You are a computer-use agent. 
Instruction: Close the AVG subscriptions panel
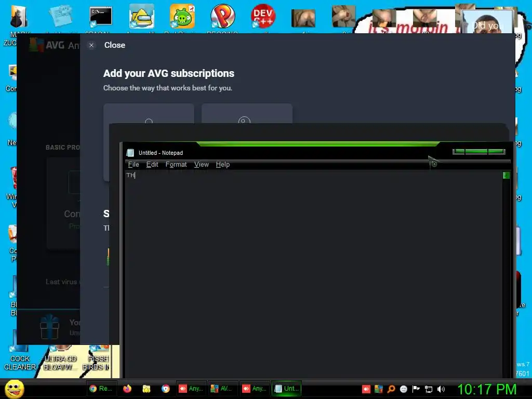[91, 45]
